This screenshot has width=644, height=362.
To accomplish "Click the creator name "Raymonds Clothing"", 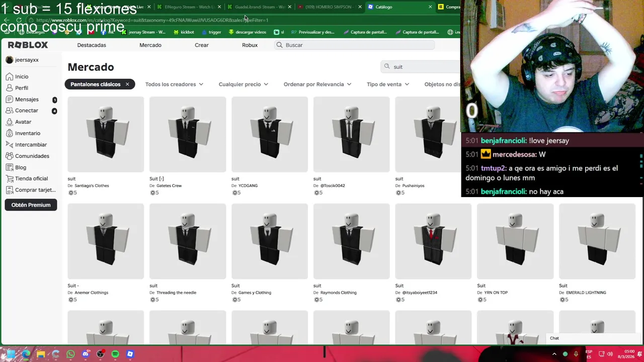I will [338, 293].
